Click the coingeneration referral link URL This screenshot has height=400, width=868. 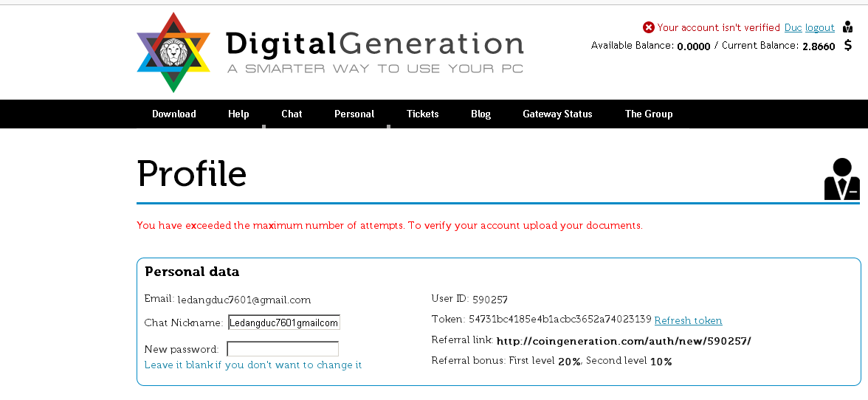(x=624, y=341)
